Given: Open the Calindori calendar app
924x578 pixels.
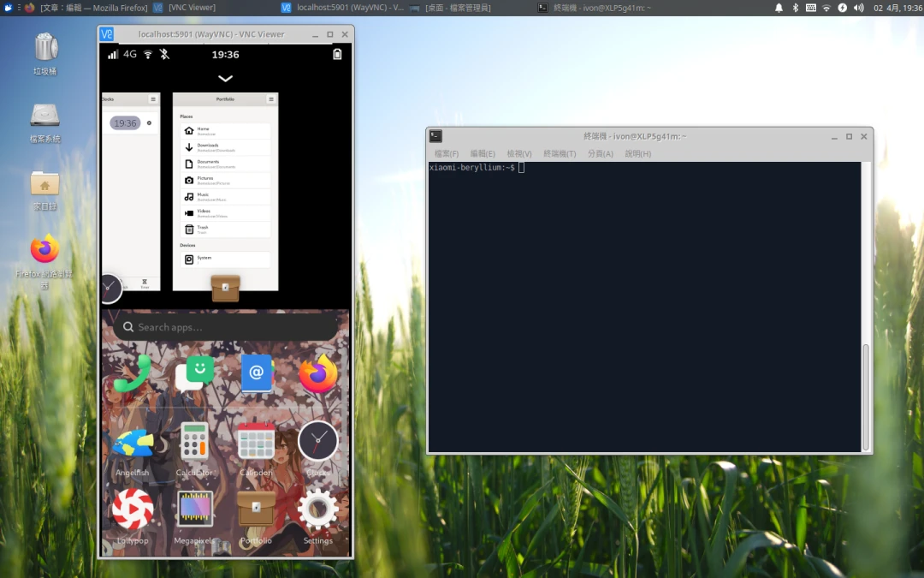Looking at the screenshot, I should click(x=257, y=440).
